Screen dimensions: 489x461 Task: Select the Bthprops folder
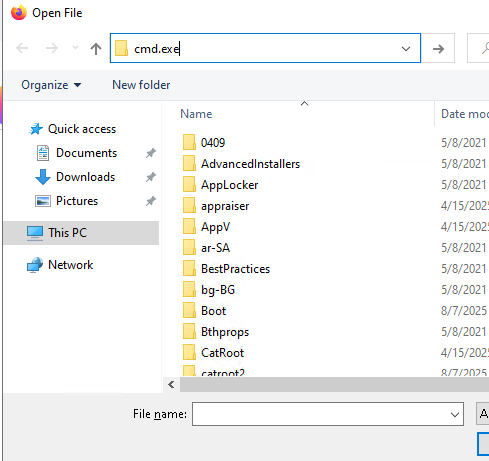(225, 332)
